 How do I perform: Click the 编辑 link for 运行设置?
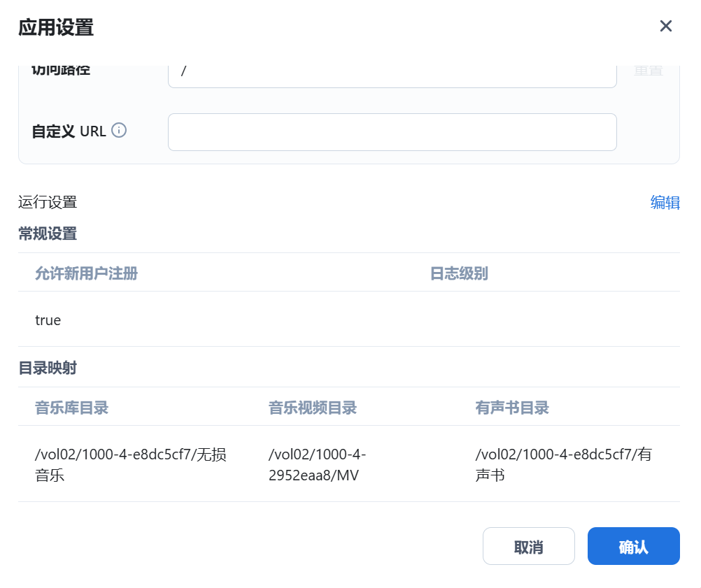pos(664,202)
